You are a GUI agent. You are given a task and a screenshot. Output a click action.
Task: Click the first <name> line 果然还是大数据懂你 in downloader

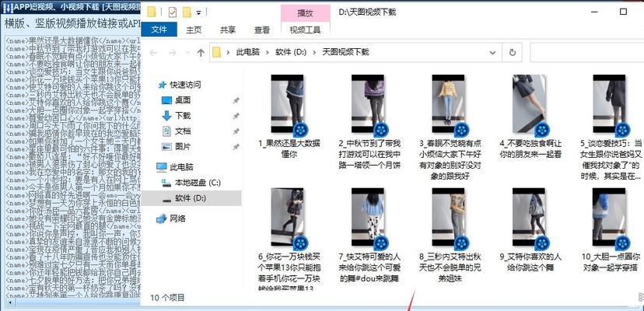point(73,41)
